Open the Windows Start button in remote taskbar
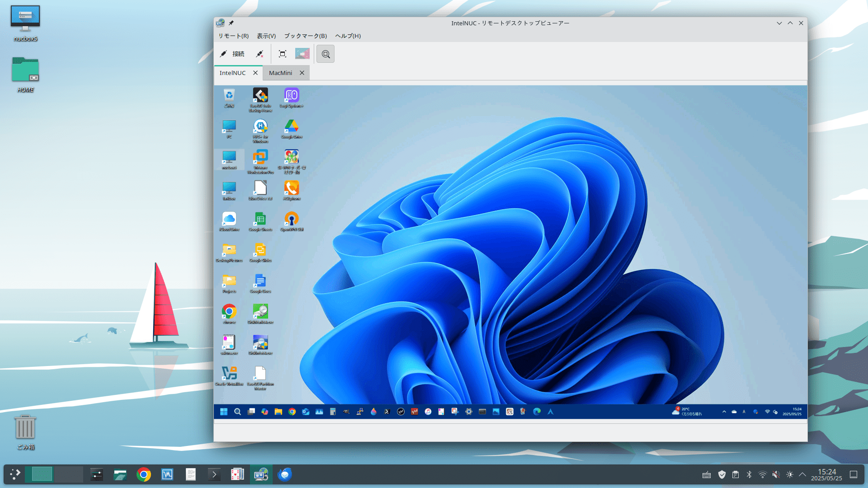Screen dimensions: 868x488 click(224, 412)
